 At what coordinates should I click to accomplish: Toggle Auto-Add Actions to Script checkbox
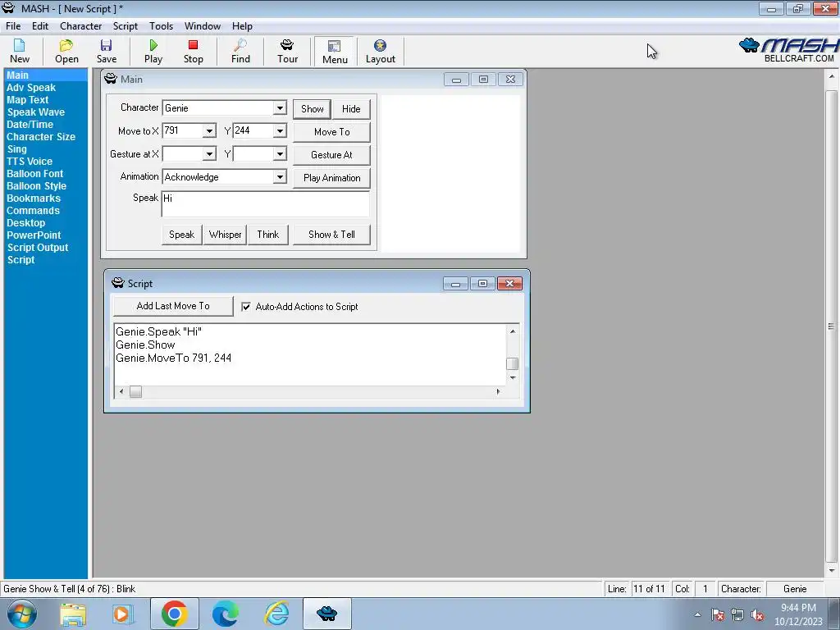point(246,307)
